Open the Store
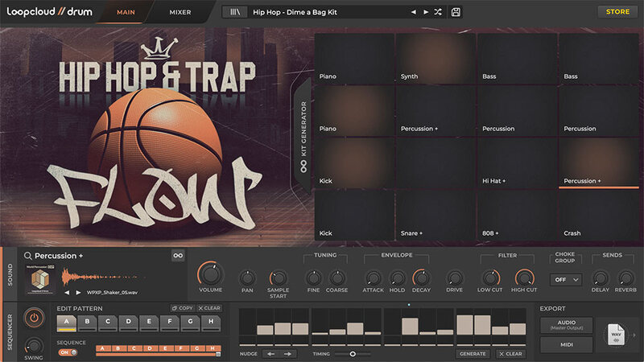This screenshot has width=644, height=362. click(x=617, y=12)
